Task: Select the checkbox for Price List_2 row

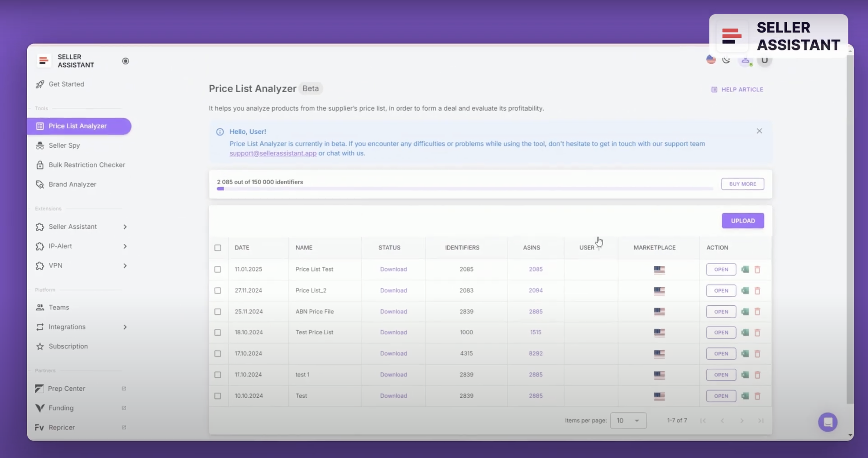Action: tap(218, 290)
